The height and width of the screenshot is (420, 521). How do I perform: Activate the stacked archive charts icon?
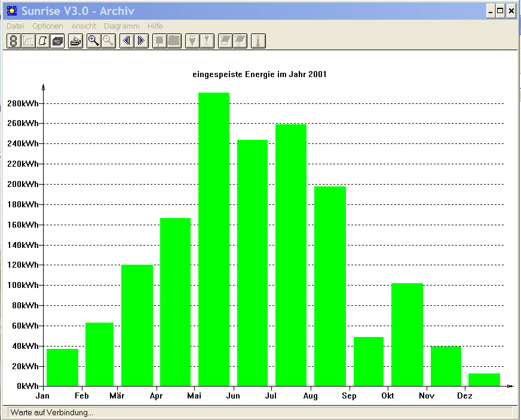[57, 41]
